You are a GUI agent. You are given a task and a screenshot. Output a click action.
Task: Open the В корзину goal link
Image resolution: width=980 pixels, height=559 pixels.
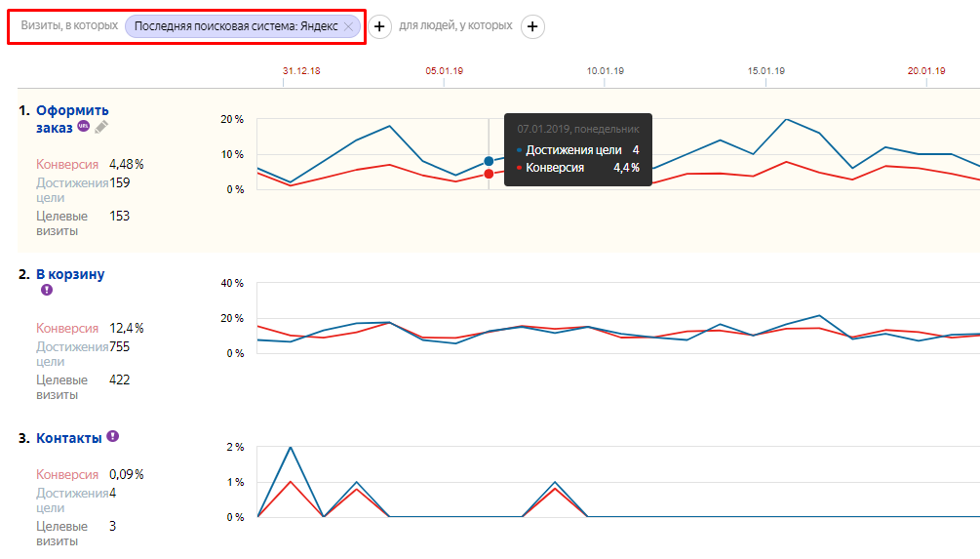point(70,274)
